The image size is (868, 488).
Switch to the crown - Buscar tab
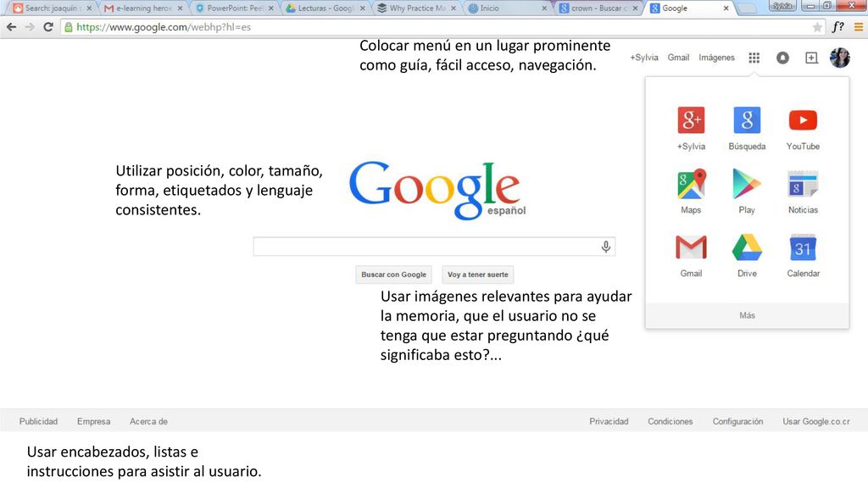tap(598, 8)
